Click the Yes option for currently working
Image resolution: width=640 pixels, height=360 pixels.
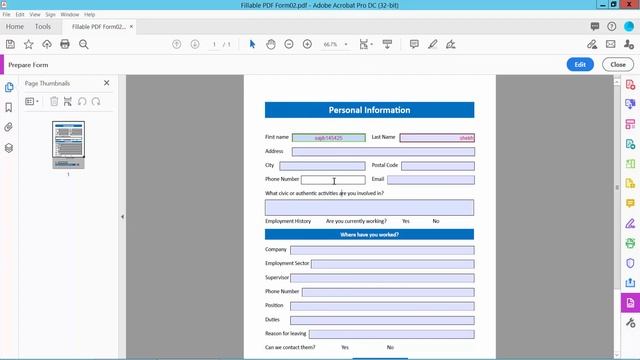click(x=405, y=221)
